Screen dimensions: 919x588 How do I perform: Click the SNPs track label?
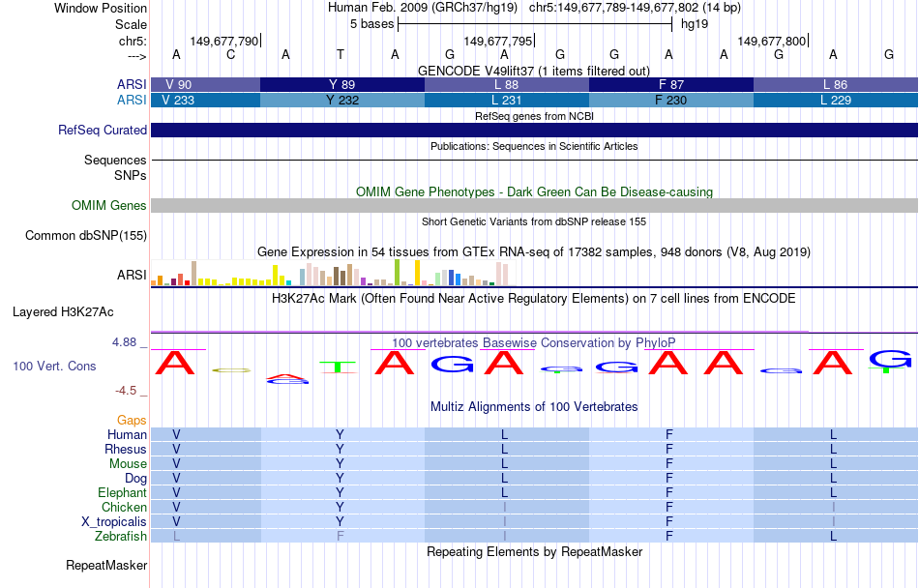(131, 175)
